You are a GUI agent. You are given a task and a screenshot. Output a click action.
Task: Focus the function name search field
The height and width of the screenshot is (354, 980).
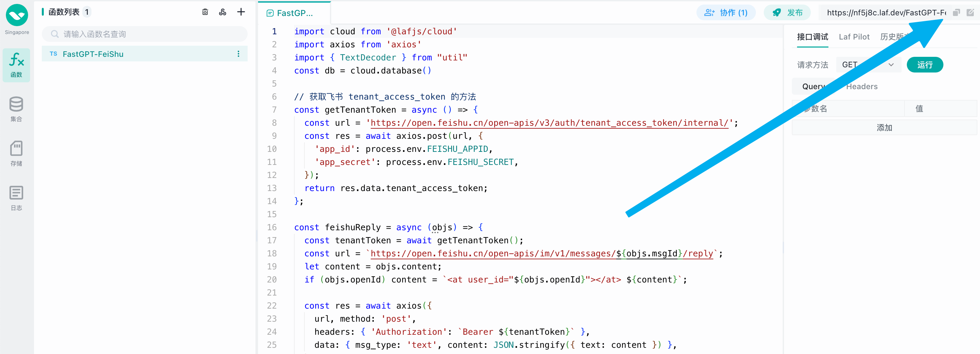pos(145,34)
